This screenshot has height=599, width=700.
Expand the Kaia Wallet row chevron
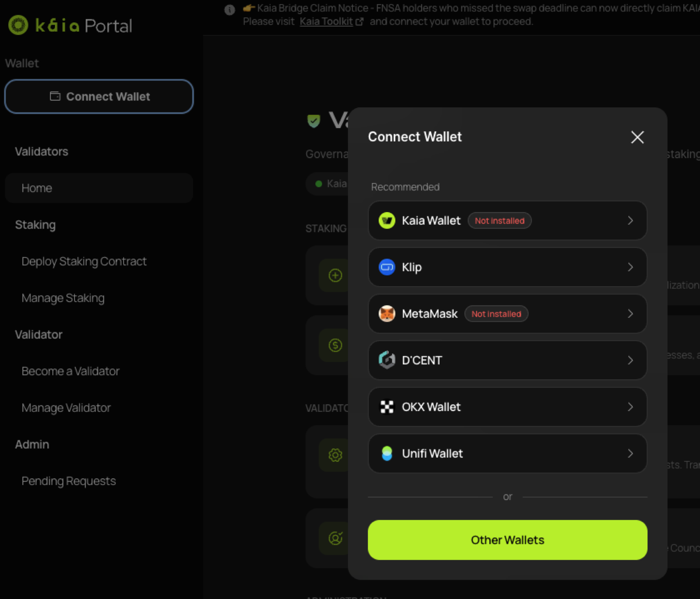(x=630, y=220)
